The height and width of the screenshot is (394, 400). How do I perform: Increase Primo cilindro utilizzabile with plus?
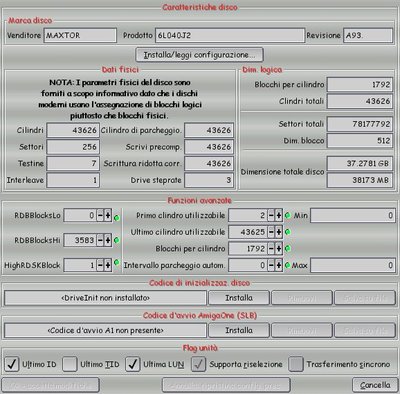[279, 216]
